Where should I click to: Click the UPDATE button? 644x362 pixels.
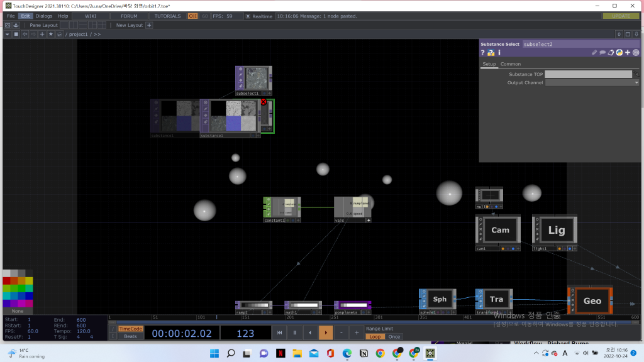[x=621, y=16]
